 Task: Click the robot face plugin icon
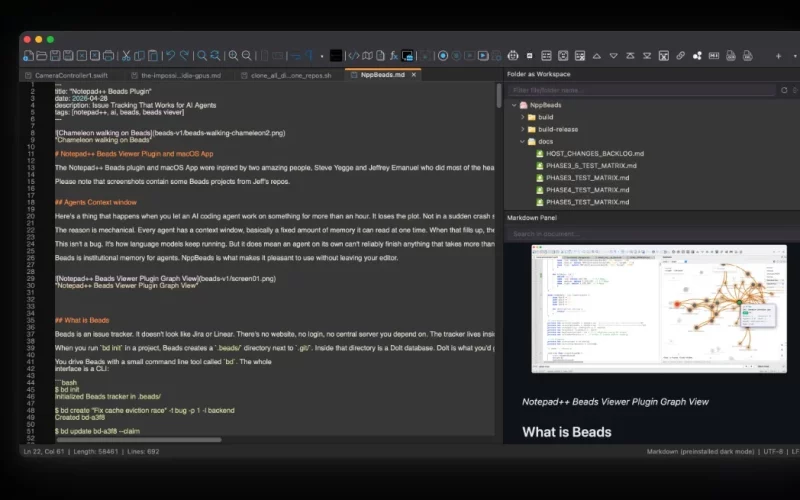(x=513, y=56)
